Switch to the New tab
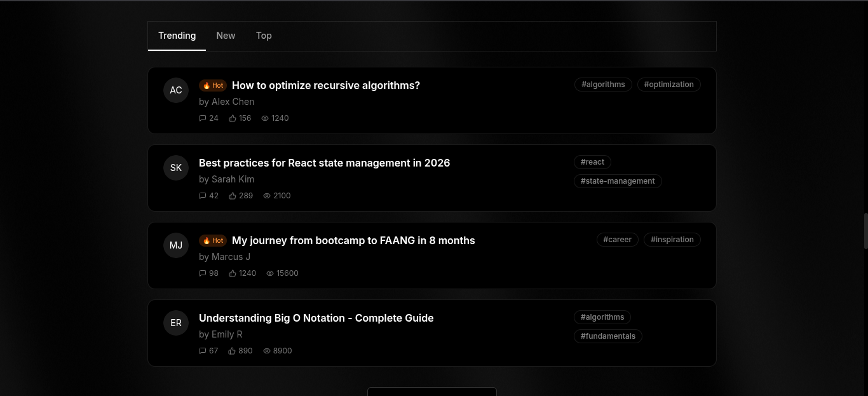 tap(226, 36)
